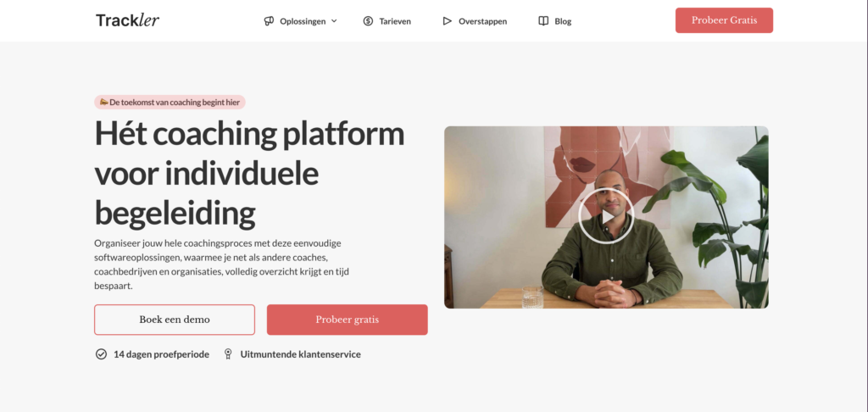Click the Boek een demo button

click(x=175, y=320)
